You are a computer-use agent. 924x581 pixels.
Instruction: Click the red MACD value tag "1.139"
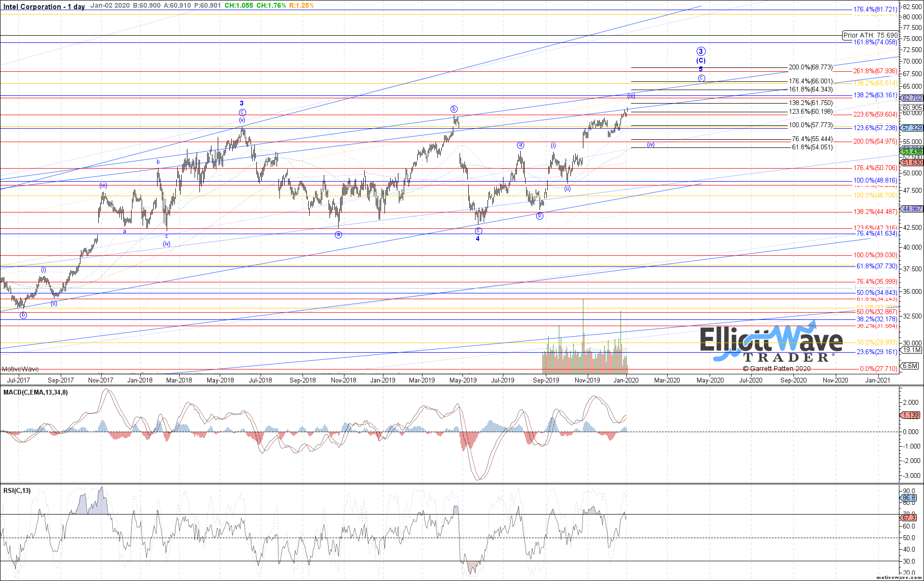pos(910,415)
